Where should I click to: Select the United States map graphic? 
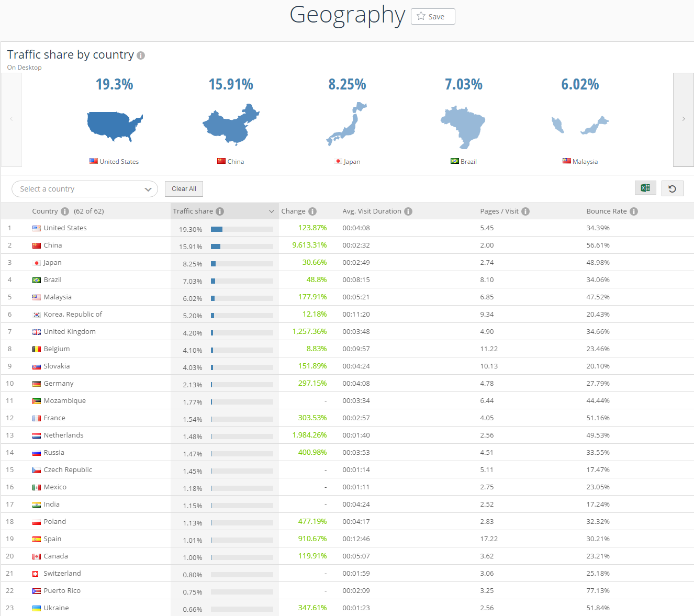coord(115,126)
